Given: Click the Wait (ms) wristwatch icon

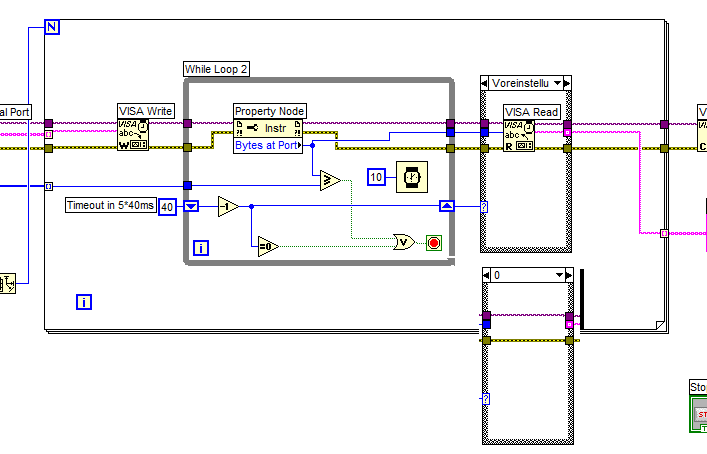Looking at the screenshot, I should (x=412, y=177).
